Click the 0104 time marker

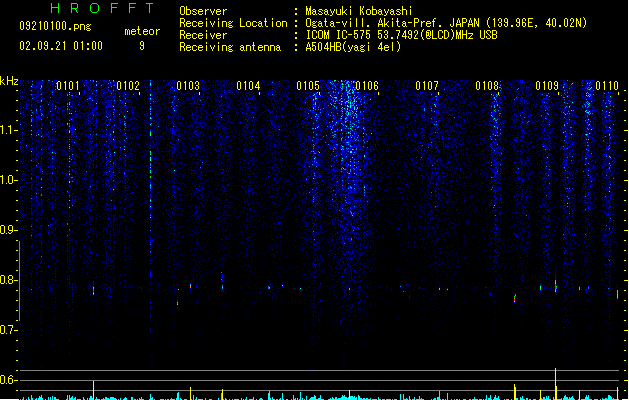coord(248,86)
